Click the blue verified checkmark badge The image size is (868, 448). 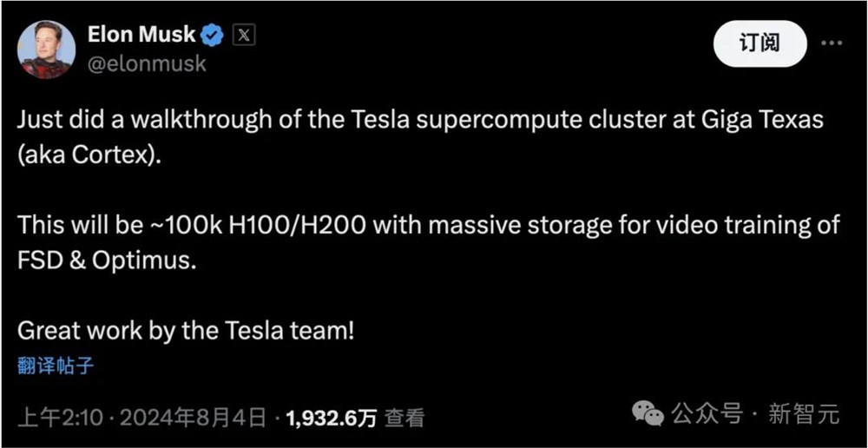point(214,36)
